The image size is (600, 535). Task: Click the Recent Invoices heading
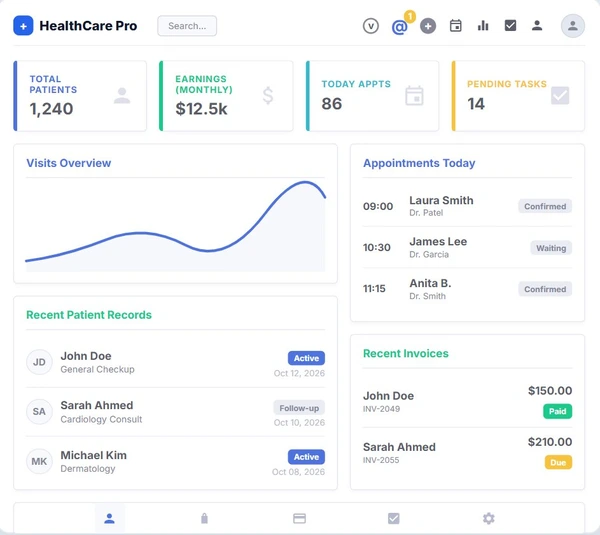click(x=406, y=353)
